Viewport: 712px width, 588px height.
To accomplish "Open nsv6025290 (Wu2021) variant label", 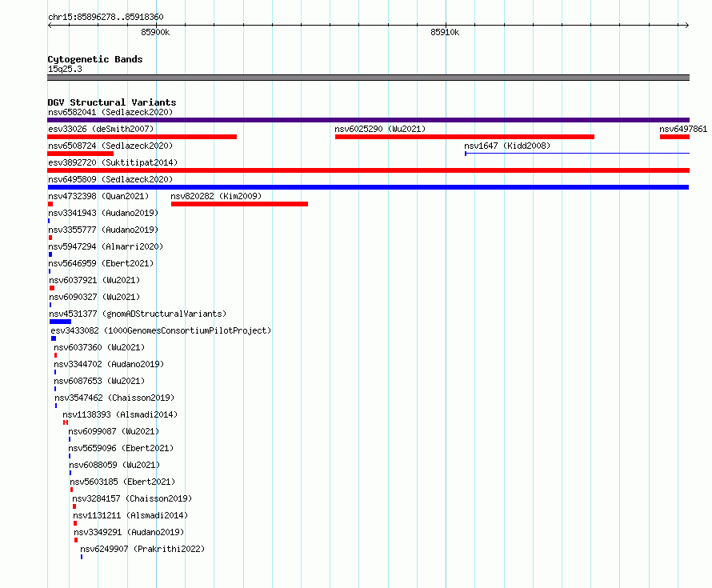I will tap(380, 129).
